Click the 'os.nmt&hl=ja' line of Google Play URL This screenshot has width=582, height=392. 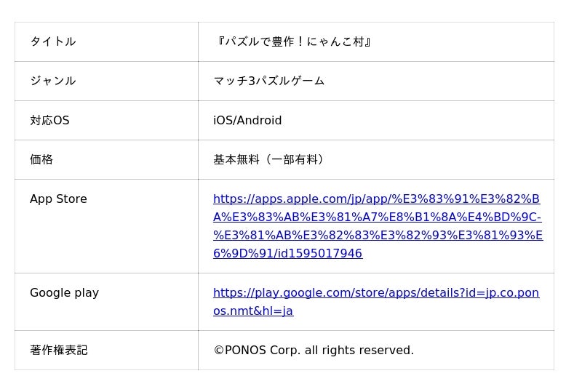click(252, 311)
